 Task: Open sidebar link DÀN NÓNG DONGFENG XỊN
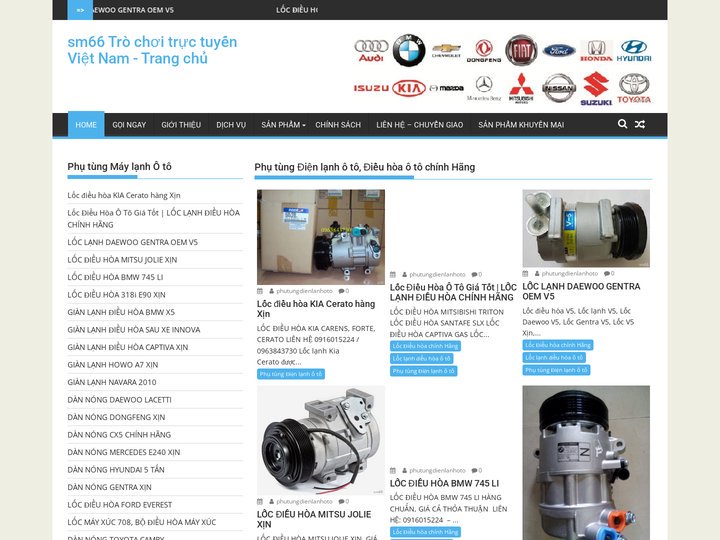point(116,417)
